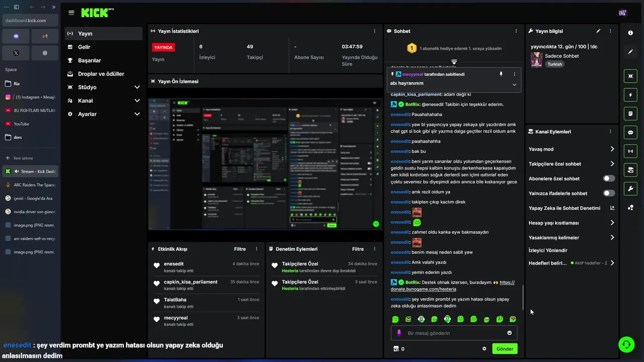Open the Discord shortcut in the browser sidebar
This screenshot has height=362, width=644.
(16, 36)
